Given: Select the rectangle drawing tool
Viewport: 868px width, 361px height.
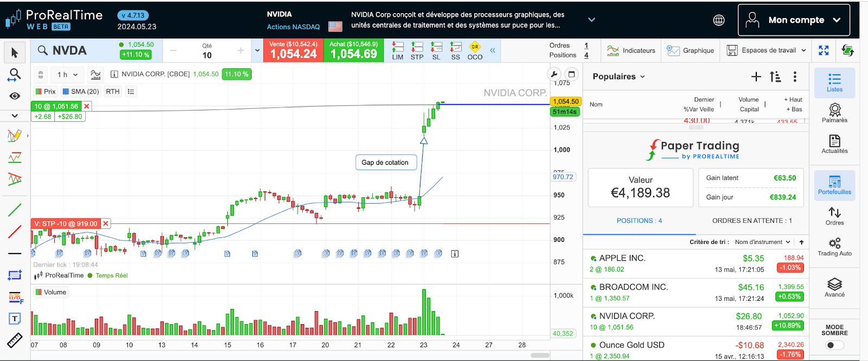Looking at the screenshot, I should point(15,275).
